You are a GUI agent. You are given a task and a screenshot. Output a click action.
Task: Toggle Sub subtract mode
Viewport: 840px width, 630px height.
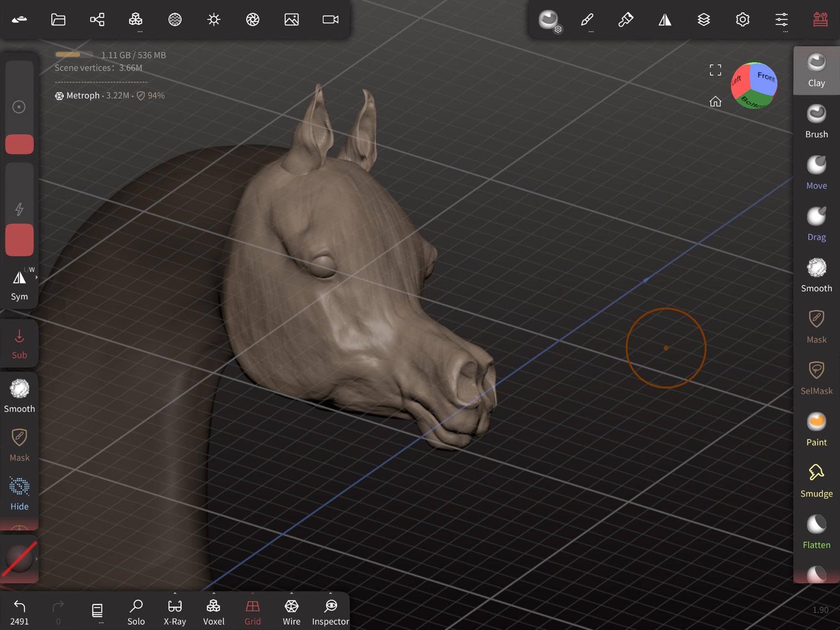[19, 343]
